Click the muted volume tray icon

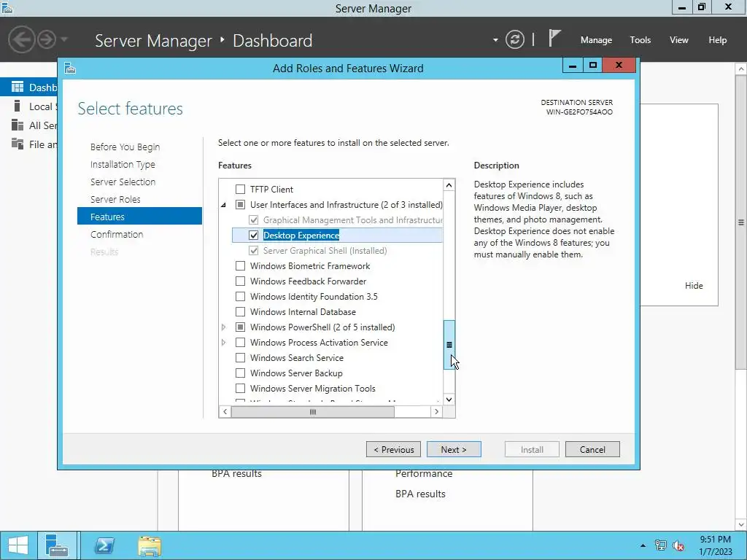678,545
